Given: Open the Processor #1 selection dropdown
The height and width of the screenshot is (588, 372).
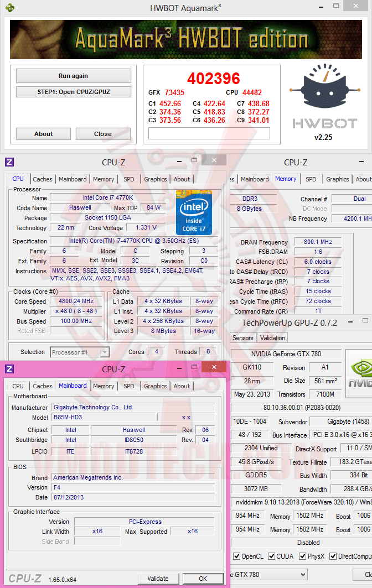Looking at the screenshot, I should point(105,352).
